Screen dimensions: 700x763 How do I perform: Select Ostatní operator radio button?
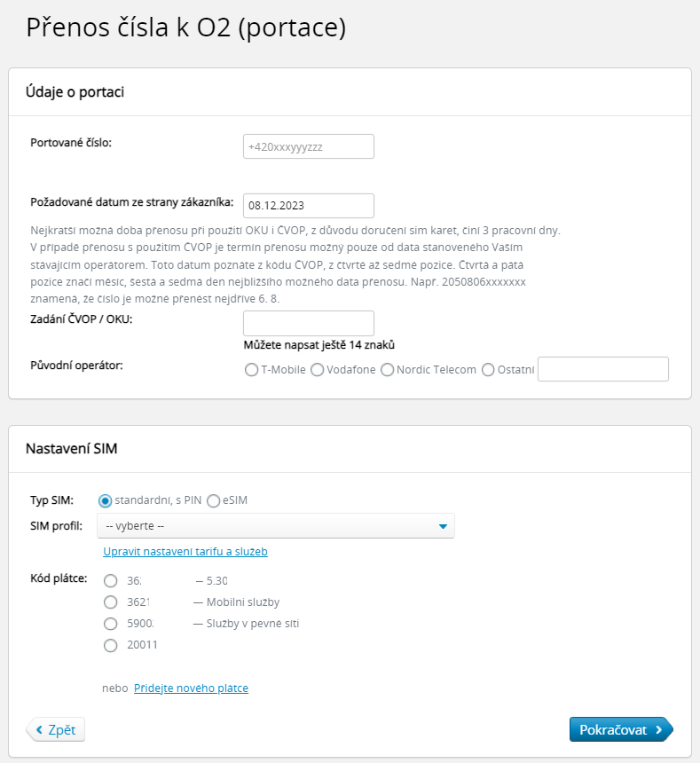point(488,370)
